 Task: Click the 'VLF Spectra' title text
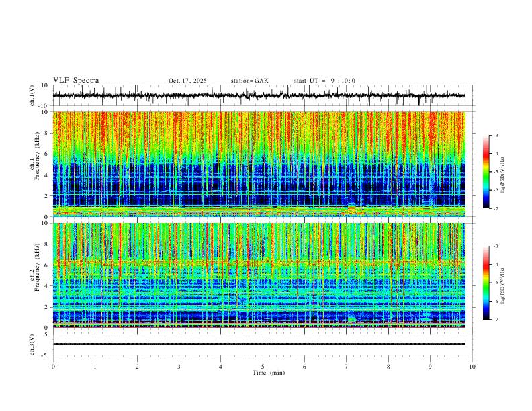[76, 81]
